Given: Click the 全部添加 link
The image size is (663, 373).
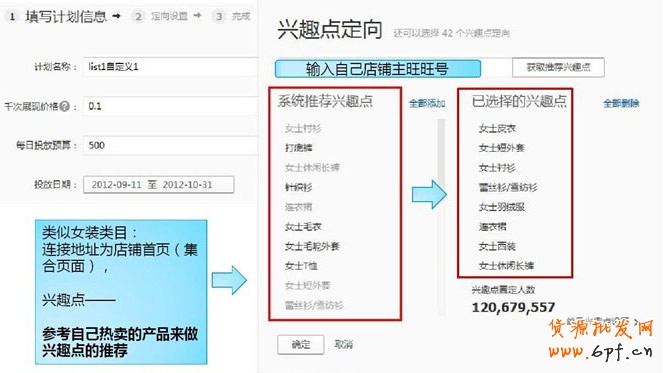Looking at the screenshot, I should tap(427, 103).
